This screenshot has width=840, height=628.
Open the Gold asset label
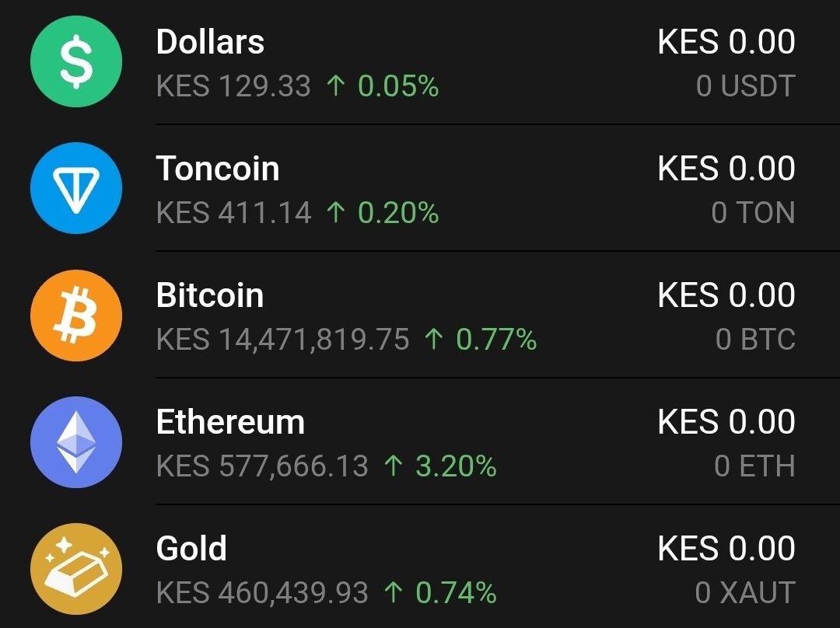point(191,549)
